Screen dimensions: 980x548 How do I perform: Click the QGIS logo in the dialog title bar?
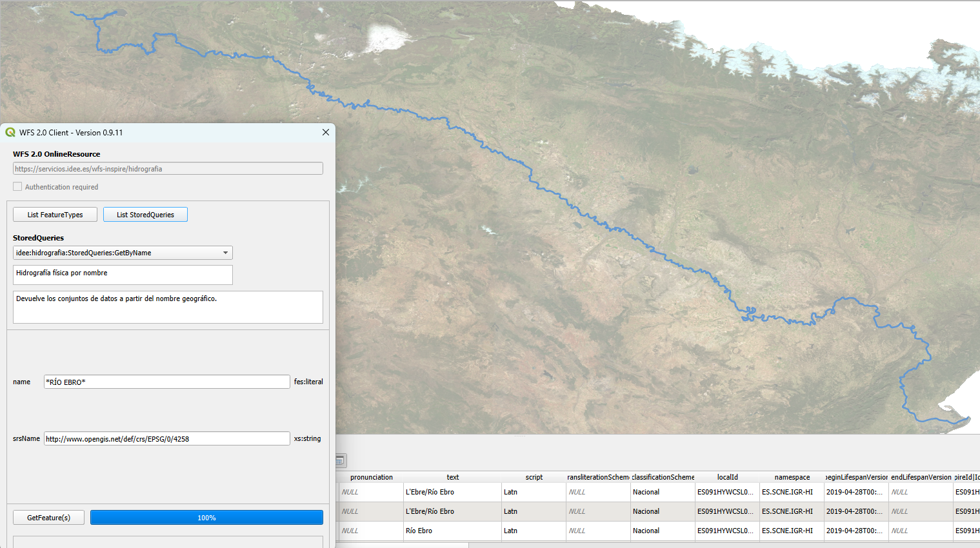(10, 132)
